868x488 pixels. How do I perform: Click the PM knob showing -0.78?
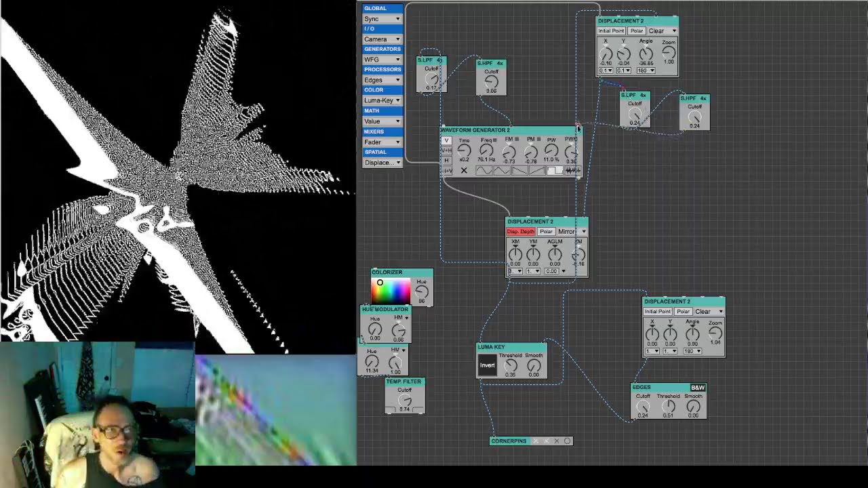531,152
